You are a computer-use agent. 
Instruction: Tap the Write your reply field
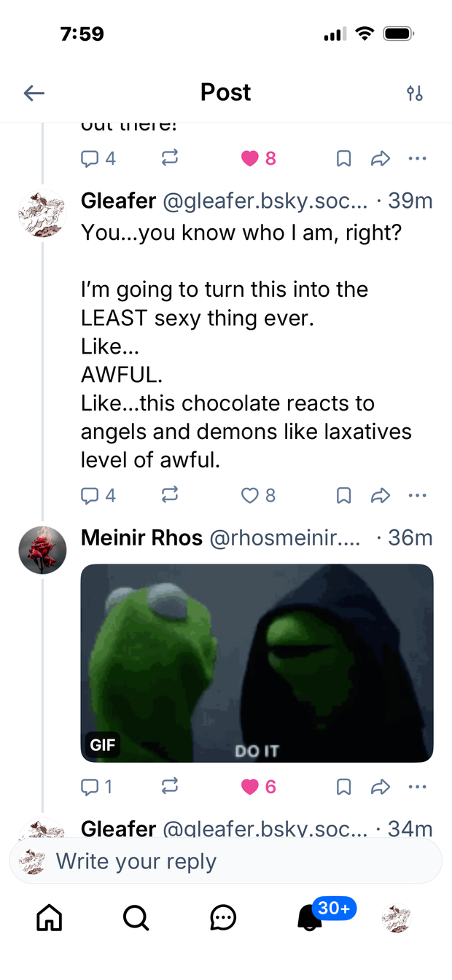(226, 861)
